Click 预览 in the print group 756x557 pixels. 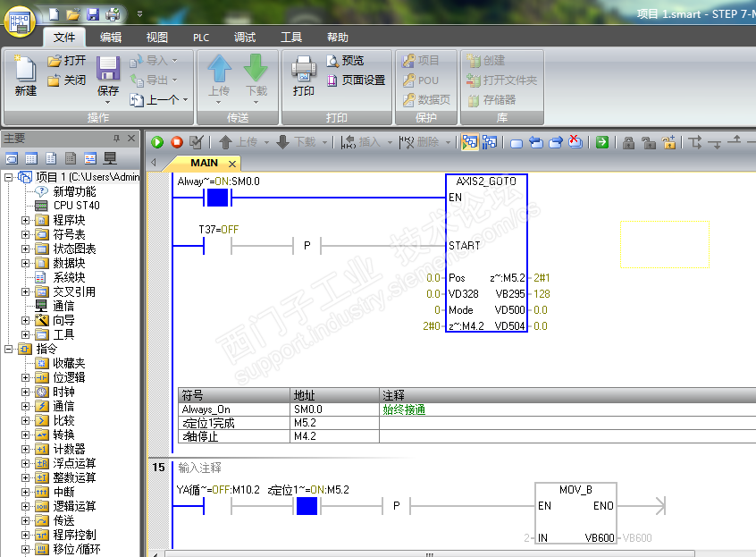[346, 60]
